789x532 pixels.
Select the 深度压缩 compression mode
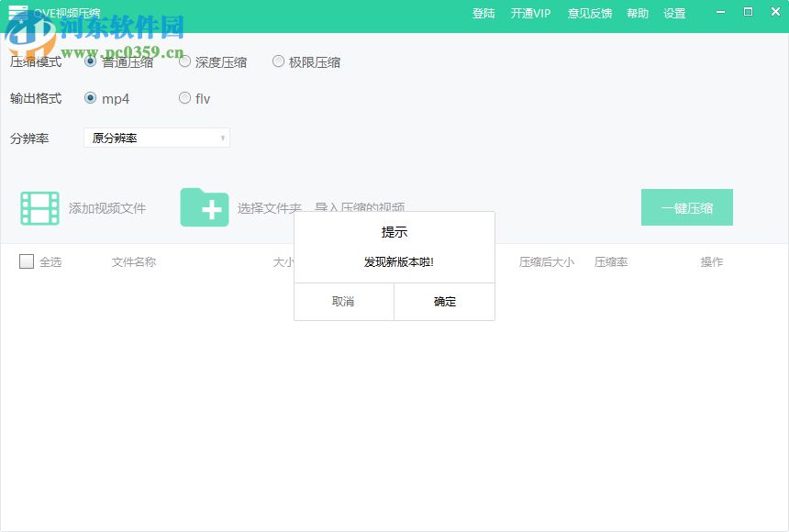pyautogui.click(x=185, y=61)
